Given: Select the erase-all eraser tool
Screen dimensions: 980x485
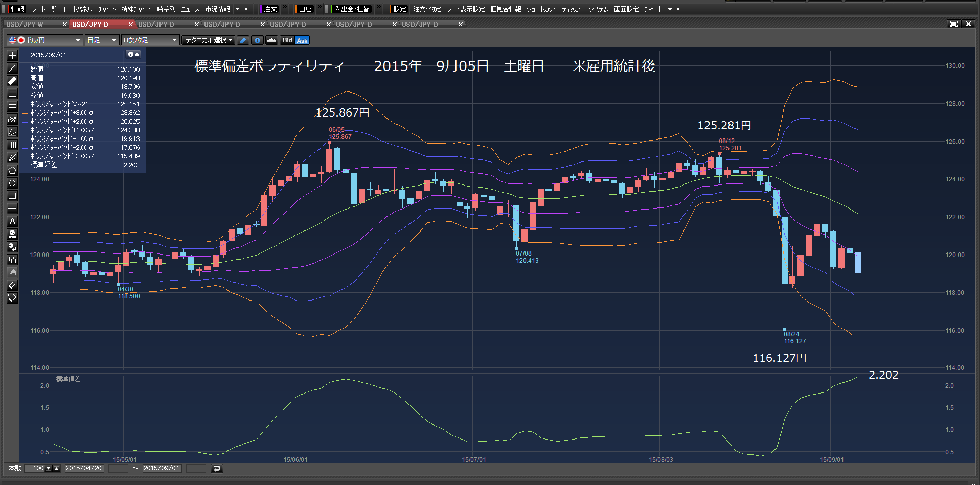Looking at the screenshot, I should pos(12,298).
